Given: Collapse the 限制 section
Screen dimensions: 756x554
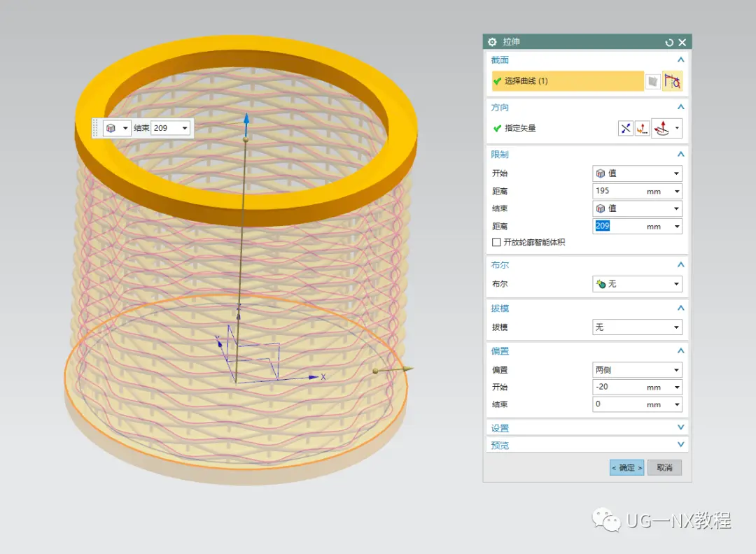Looking at the screenshot, I should click(681, 154).
